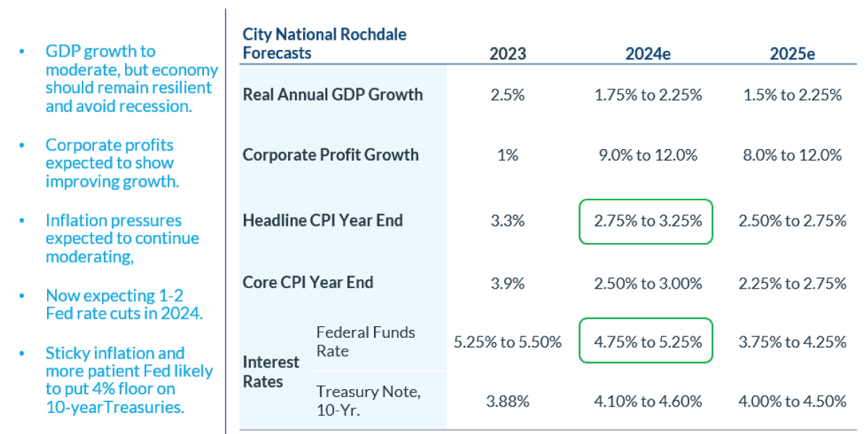Click the 9.0% to 12.0% profit forecast
Screen dimensions: 868x434
click(x=647, y=155)
